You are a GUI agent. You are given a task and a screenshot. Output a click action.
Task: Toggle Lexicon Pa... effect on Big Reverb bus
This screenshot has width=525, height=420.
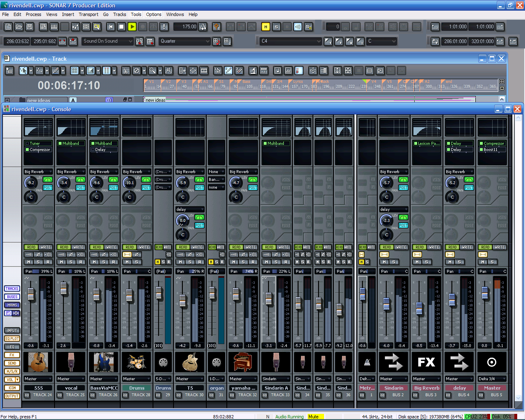[416, 144]
